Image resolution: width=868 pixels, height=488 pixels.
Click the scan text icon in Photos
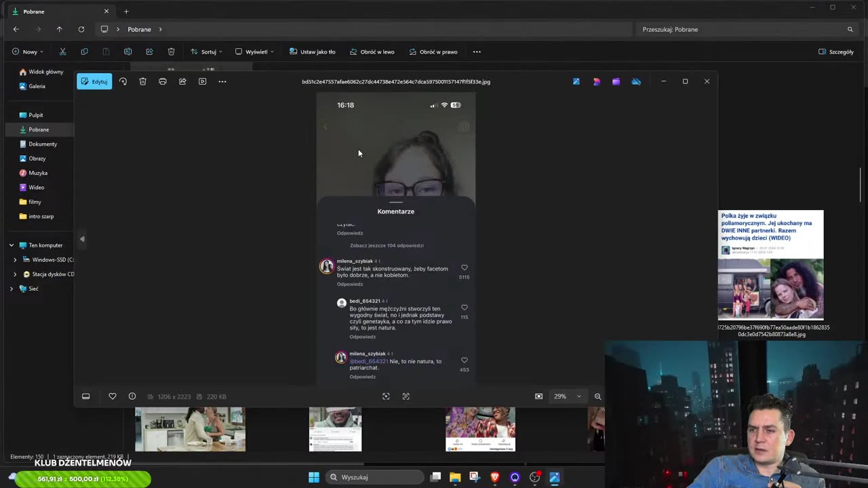(406, 396)
